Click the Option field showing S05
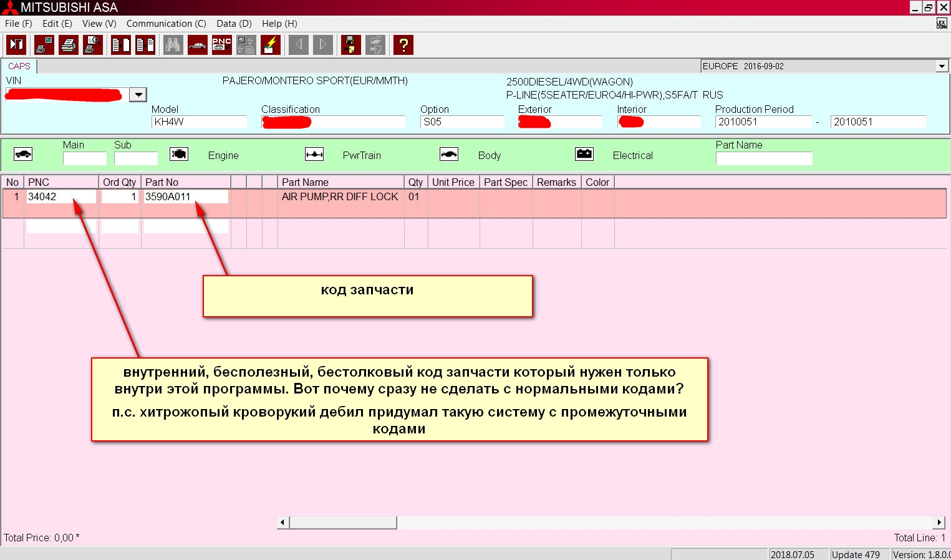951x560 pixels. 463,122
